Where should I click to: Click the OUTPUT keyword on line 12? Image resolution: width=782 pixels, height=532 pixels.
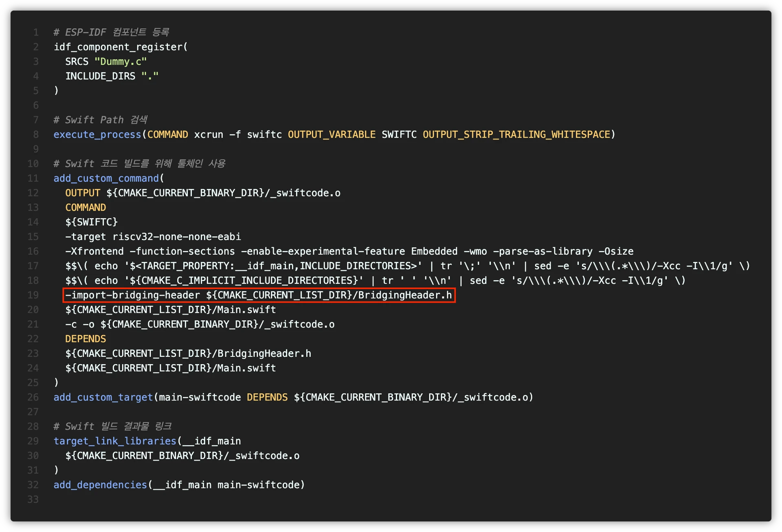(82, 193)
